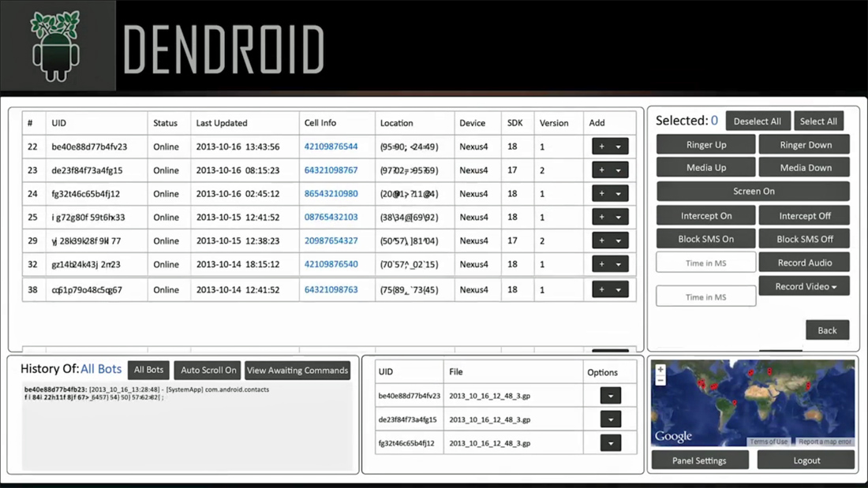Add bot 38 with the plus icon
868x488 pixels.
point(602,289)
